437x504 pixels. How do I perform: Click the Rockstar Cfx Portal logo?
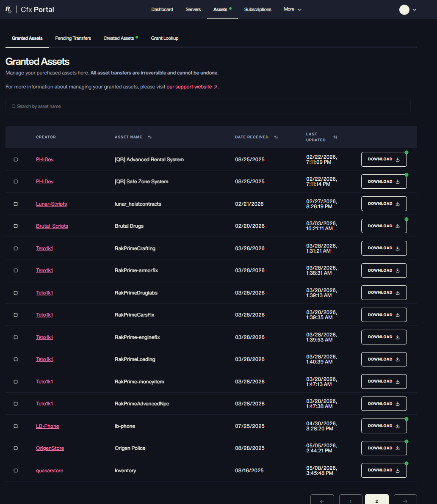[x=30, y=10]
